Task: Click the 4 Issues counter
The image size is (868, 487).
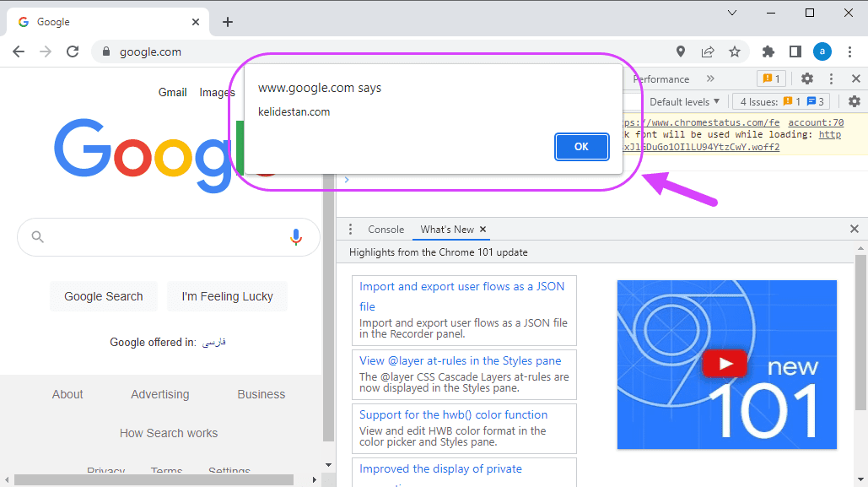Action: coord(782,101)
